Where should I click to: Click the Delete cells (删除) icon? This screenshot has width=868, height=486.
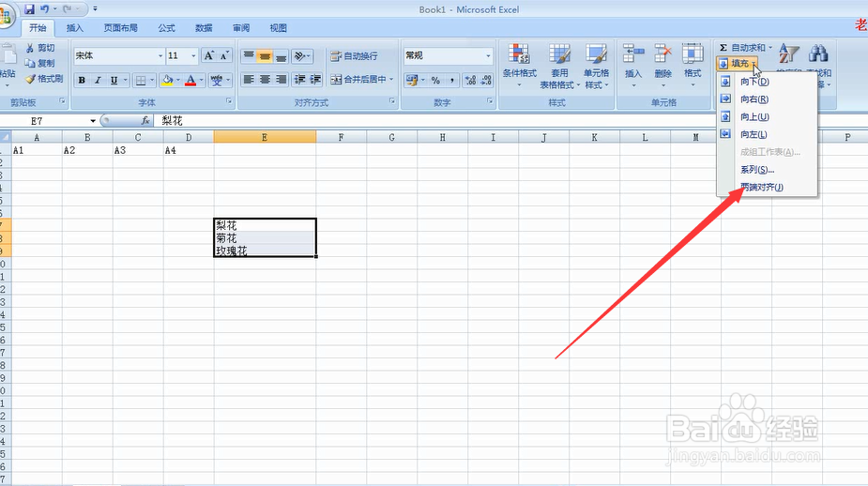tap(662, 54)
